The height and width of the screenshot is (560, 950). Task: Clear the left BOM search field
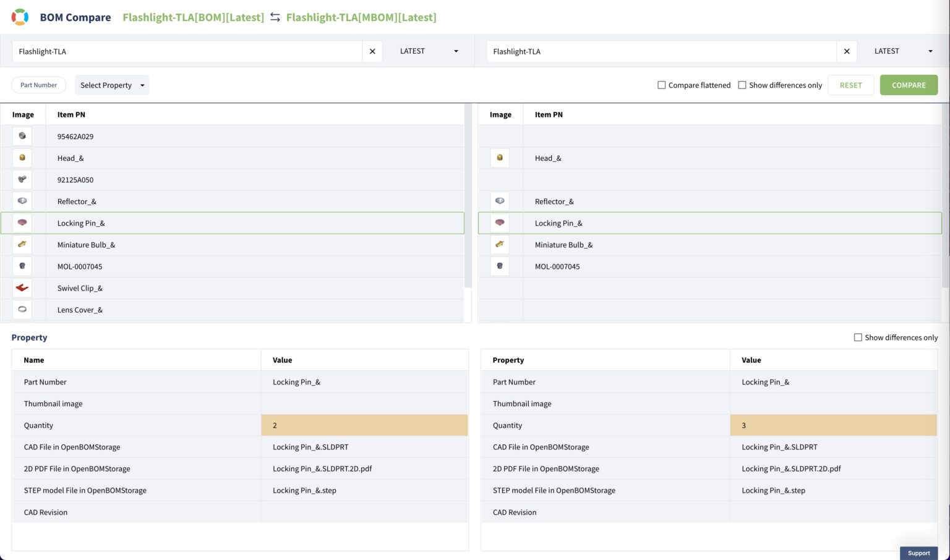[372, 51]
